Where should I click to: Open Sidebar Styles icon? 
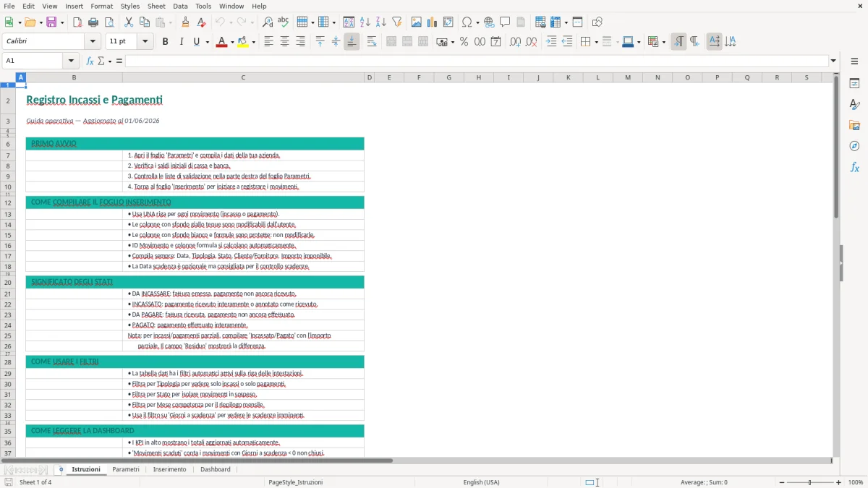coord(854,104)
